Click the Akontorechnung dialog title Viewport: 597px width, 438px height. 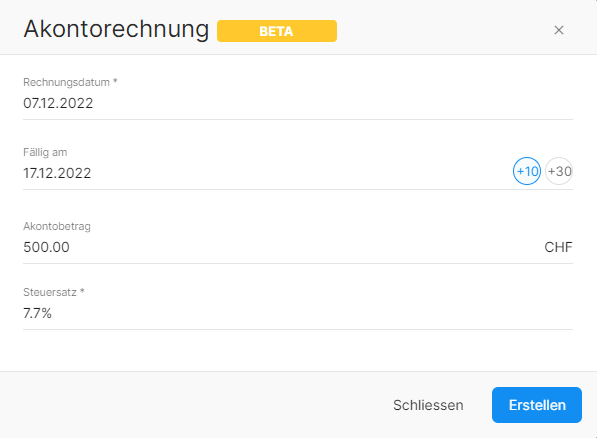point(116,29)
